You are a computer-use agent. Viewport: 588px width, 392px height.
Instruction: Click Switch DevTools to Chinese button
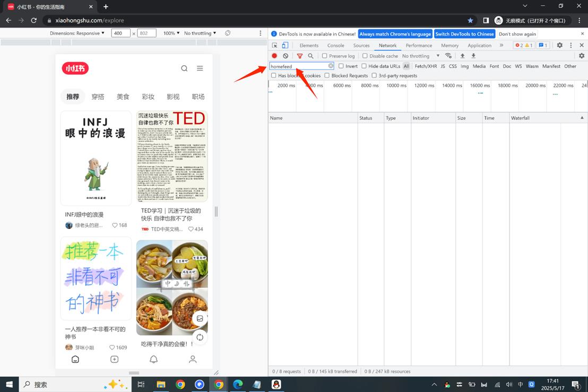click(x=465, y=34)
